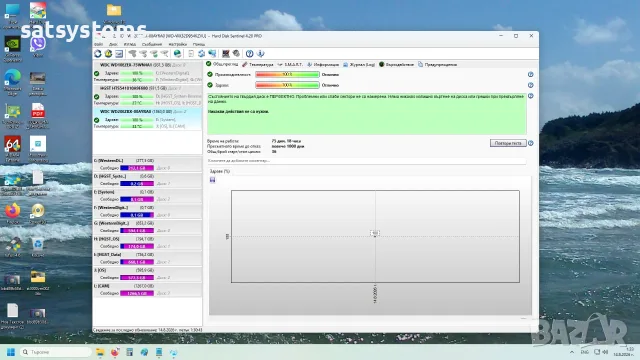
Task: Open Viber from the desktop
Action: pos(38,46)
